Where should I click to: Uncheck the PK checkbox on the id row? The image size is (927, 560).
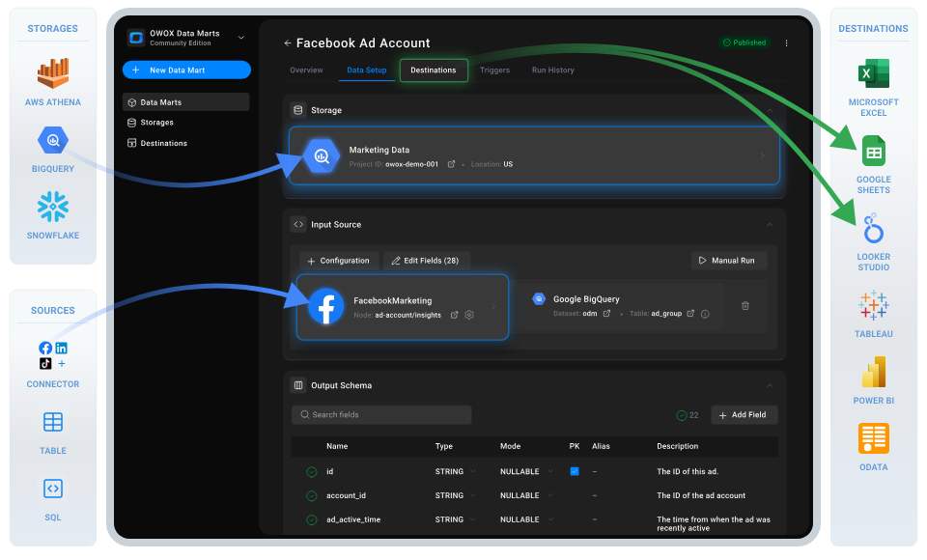click(x=575, y=471)
